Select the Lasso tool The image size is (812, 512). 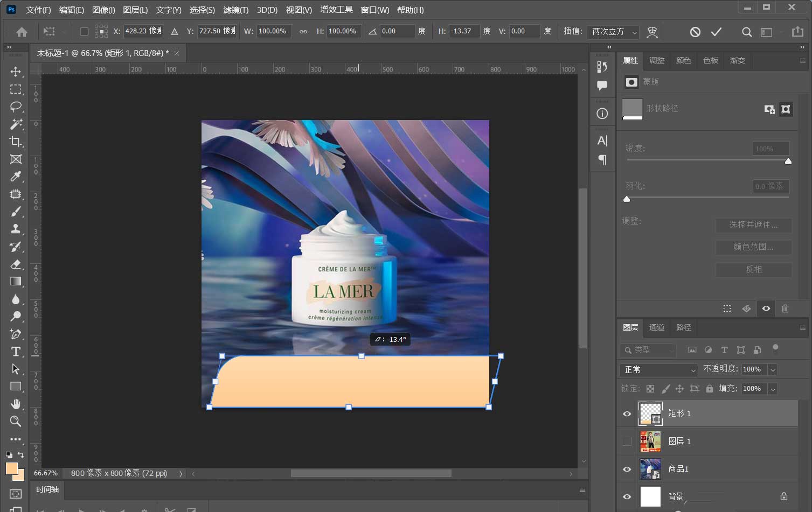pos(16,107)
